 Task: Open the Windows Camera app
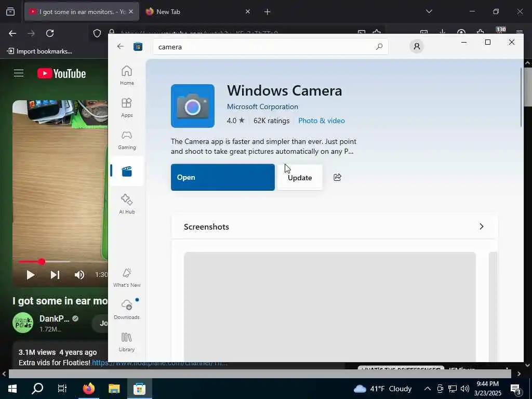[223, 178]
